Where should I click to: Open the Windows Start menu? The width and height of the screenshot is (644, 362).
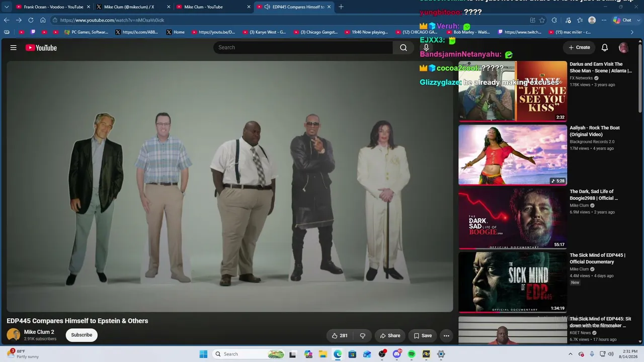click(x=203, y=354)
